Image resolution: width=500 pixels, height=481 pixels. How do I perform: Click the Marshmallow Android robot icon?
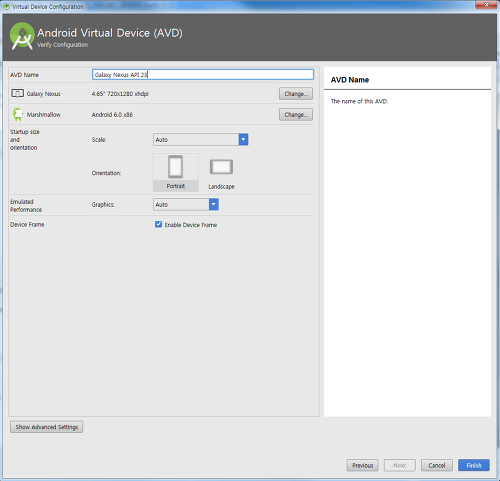17,114
